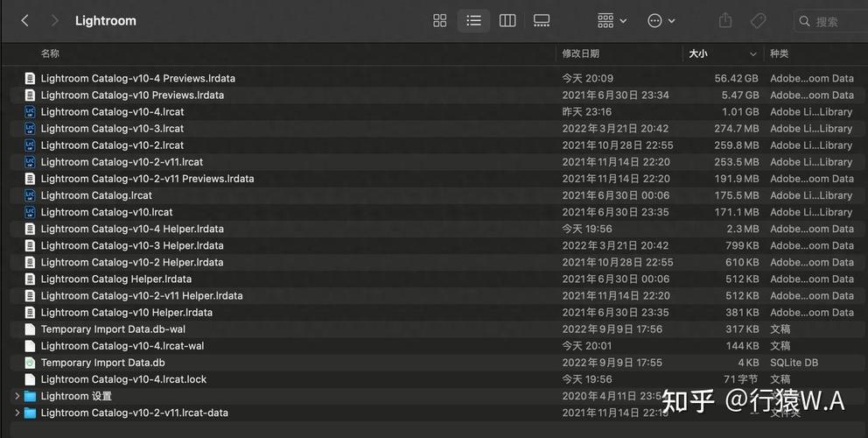Open the group-by options dropdown
This screenshot has width=868, height=438.
click(x=612, y=20)
